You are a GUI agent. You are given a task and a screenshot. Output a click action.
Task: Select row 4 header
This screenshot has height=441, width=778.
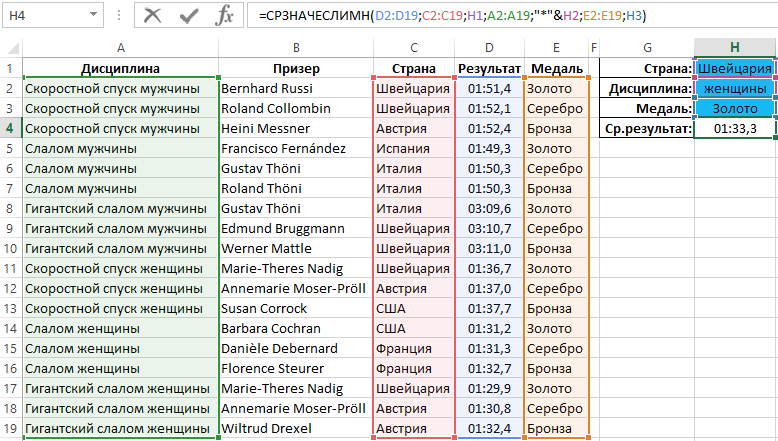point(9,128)
